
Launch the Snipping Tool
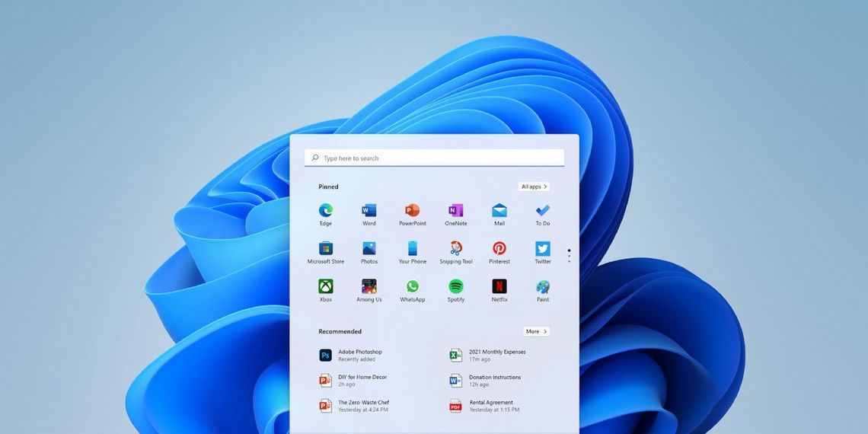coord(455,253)
